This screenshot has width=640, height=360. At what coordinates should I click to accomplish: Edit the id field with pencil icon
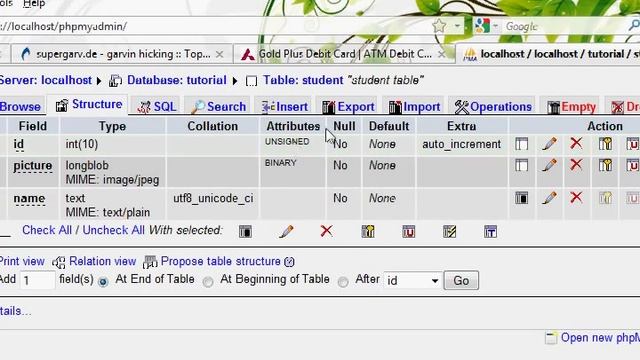(x=549, y=143)
